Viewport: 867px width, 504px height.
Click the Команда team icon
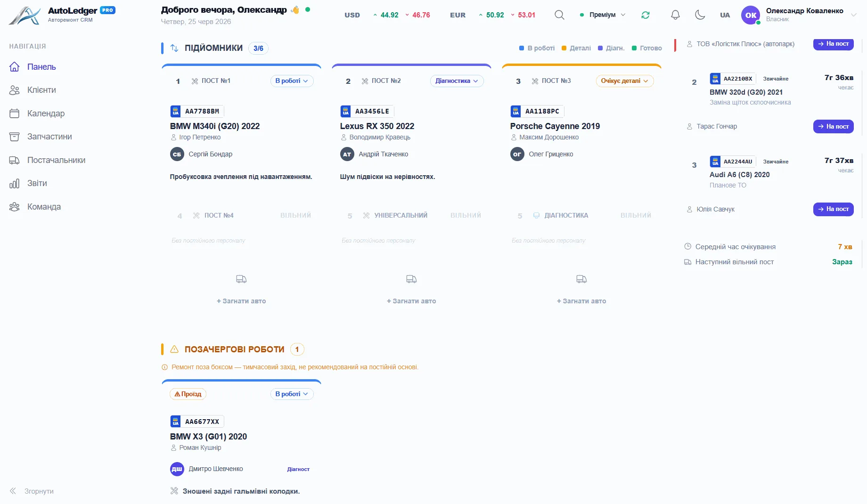(15, 207)
